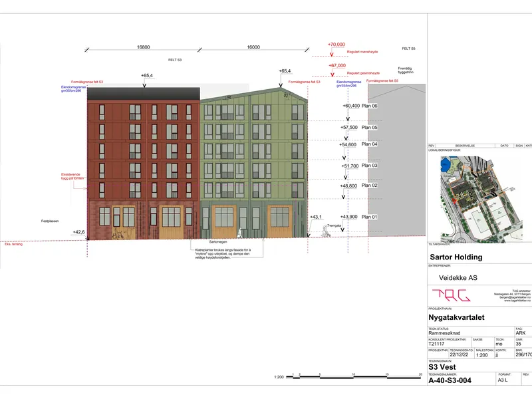
Task: Click the "+51,700" level value
Action: click(350, 166)
